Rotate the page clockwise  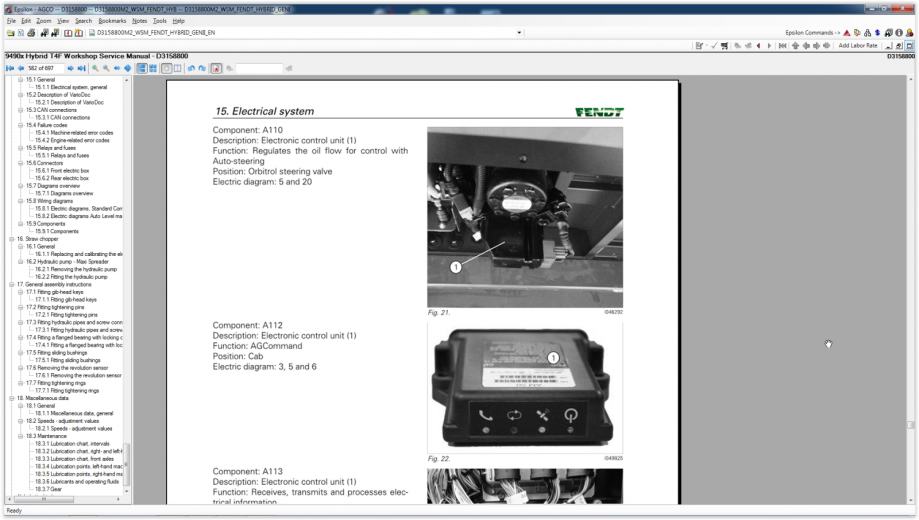coord(202,69)
